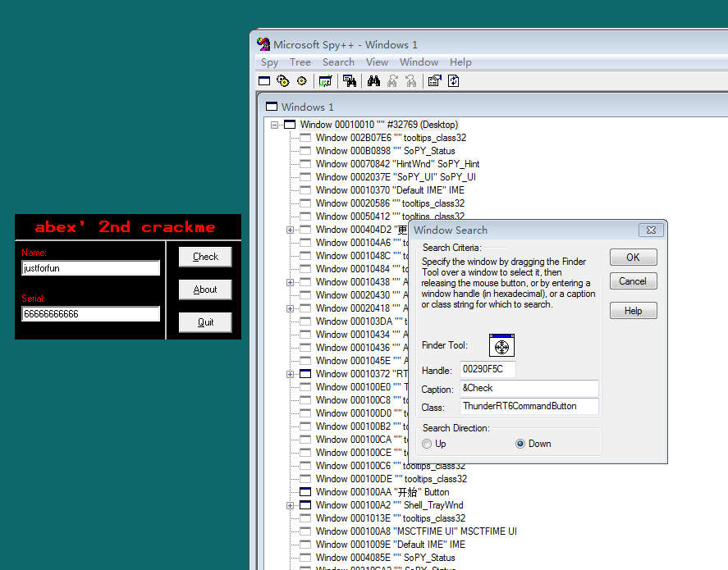Open the Tree menu
This screenshot has height=570, width=728.
click(300, 62)
